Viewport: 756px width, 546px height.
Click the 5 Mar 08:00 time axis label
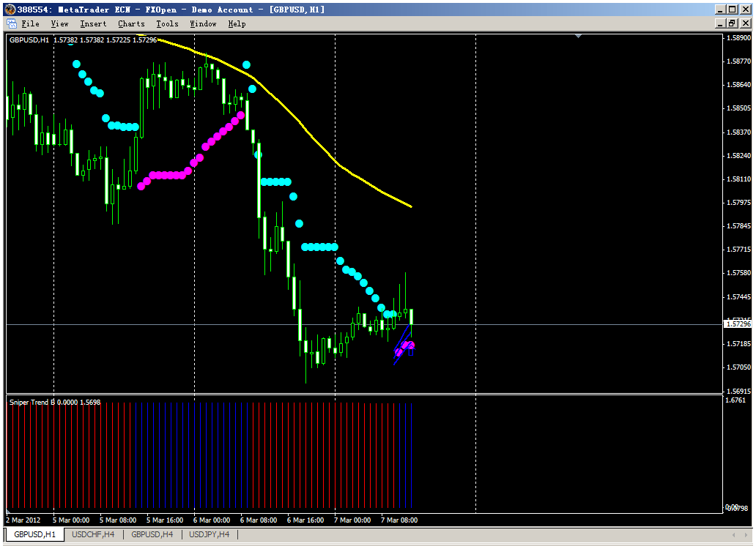(118, 520)
